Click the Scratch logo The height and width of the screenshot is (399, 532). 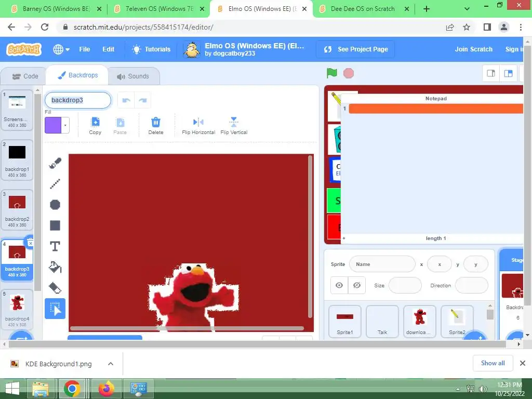(24, 49)
